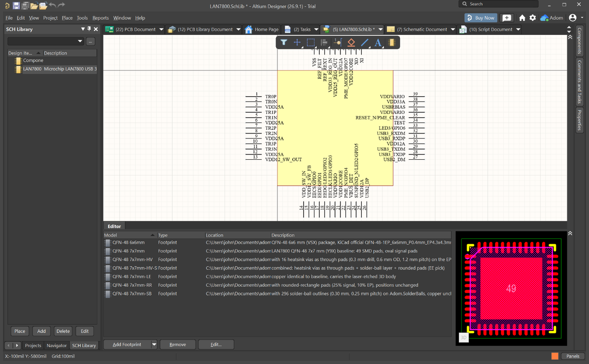Screen dimensions: 589x364
Task: Select the QFN-48 7x7mm-HV footprint row
Action: click(277, 260)
